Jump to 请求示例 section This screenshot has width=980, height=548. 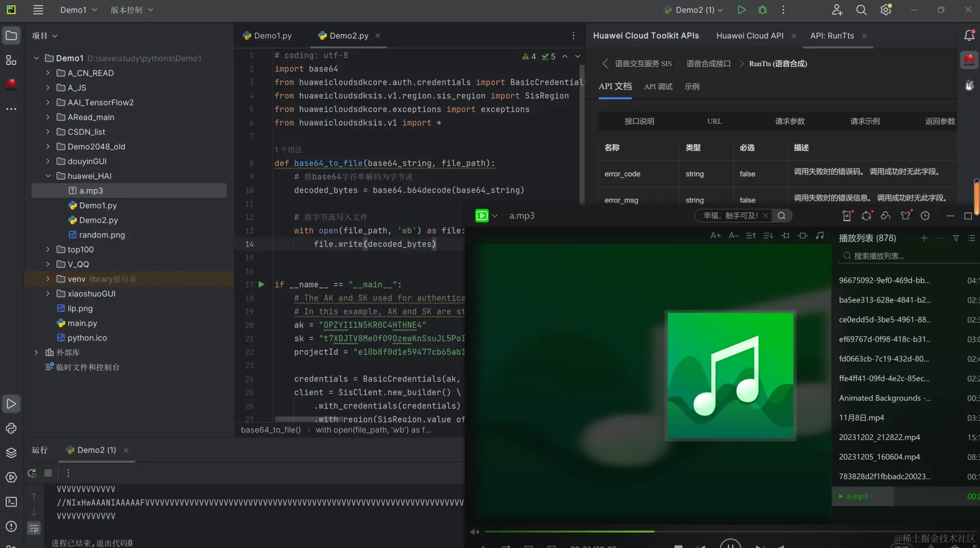coord(865,122)
